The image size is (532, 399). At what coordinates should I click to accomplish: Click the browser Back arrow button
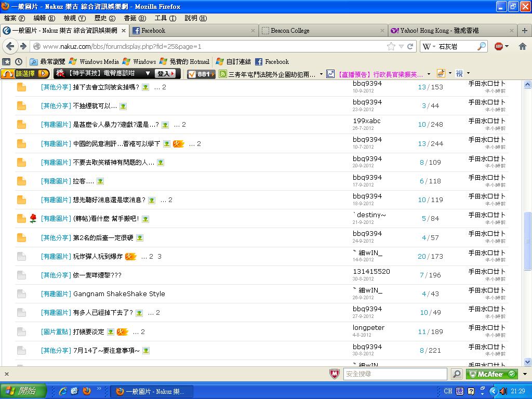[10, 46]
